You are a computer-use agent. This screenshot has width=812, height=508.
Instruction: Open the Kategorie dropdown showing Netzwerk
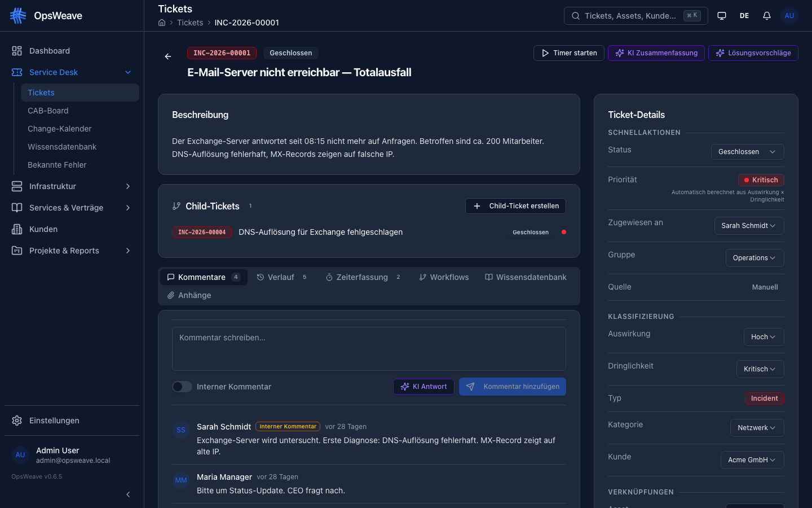point(757,428)
